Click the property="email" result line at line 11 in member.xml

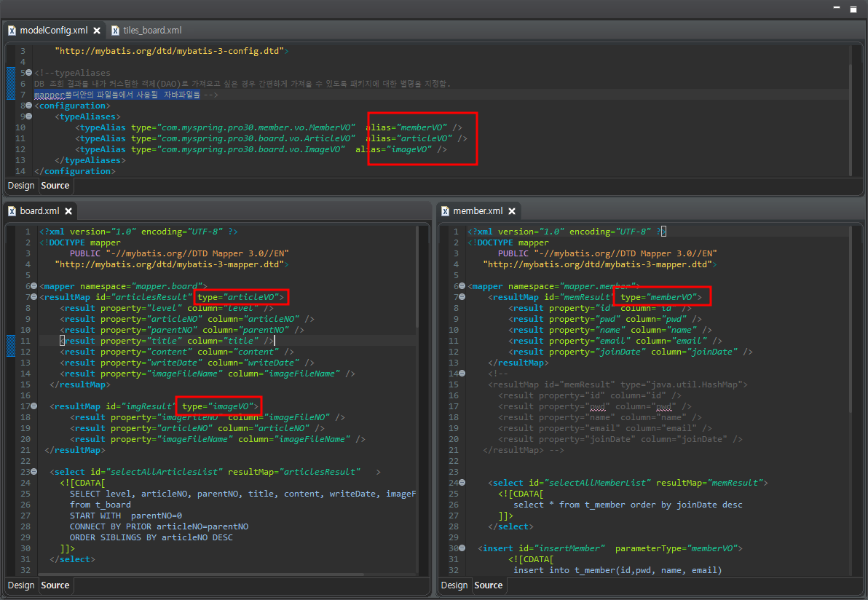[x=615, y=341]
